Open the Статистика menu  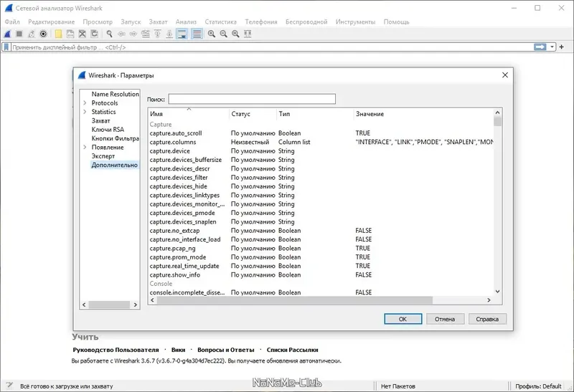pyautogui.click(x=220, y=22)
